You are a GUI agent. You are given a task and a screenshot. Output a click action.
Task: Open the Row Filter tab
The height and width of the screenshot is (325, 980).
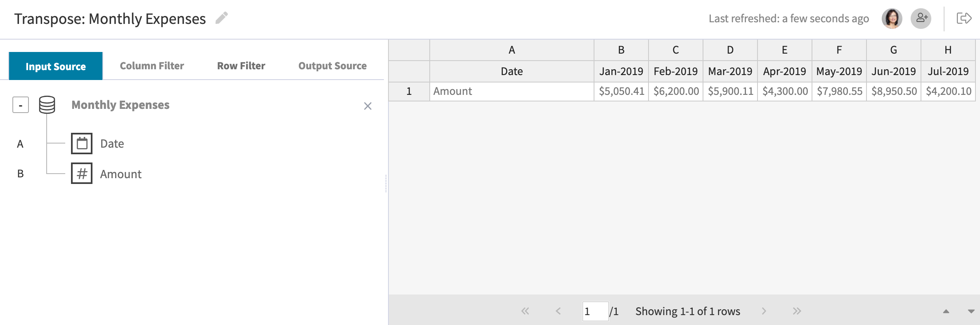point(241,65)
